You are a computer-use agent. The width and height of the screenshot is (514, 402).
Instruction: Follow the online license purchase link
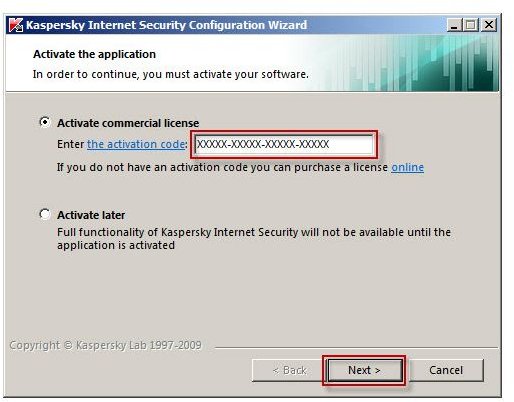(x=407, y=167)
